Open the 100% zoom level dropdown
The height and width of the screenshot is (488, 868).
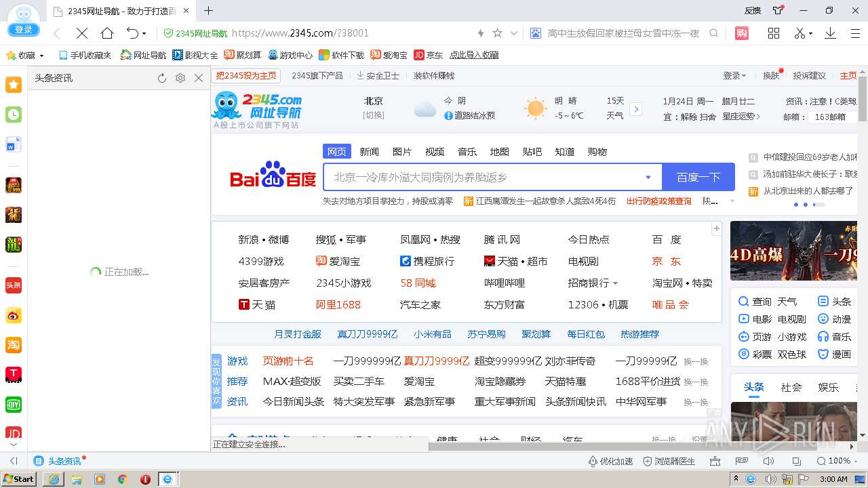[839, 461]
